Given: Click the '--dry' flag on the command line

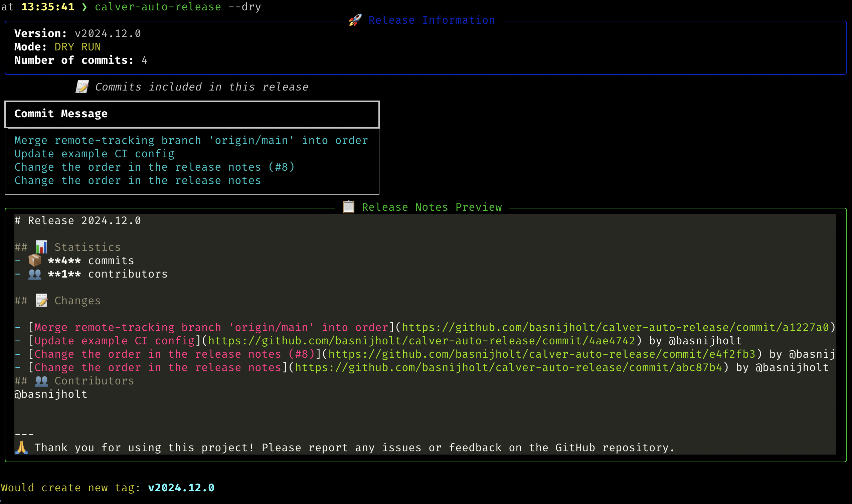Looking at the screenshot, I should tap(245, 7).
